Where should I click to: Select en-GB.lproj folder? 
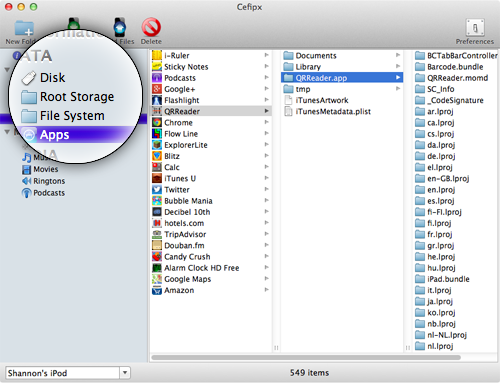point(442,178)
